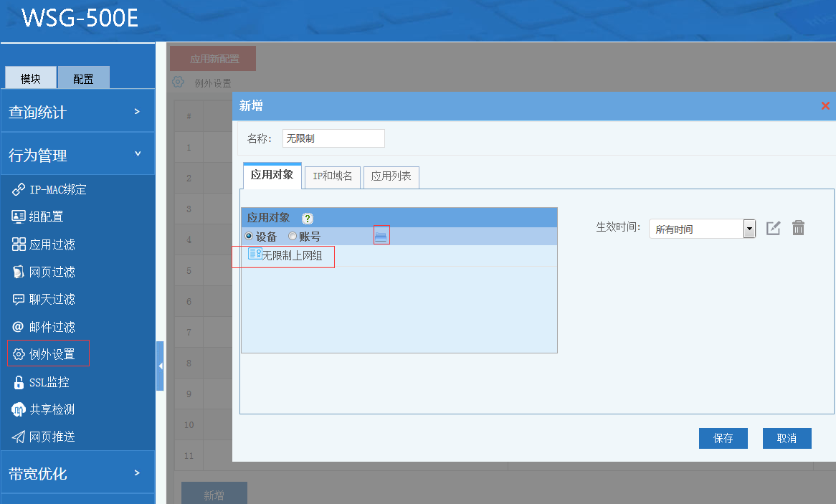This screenshot has width=836, height=504.
Task: Switch to the IP和域名 tab
Action: pos(332,176)
